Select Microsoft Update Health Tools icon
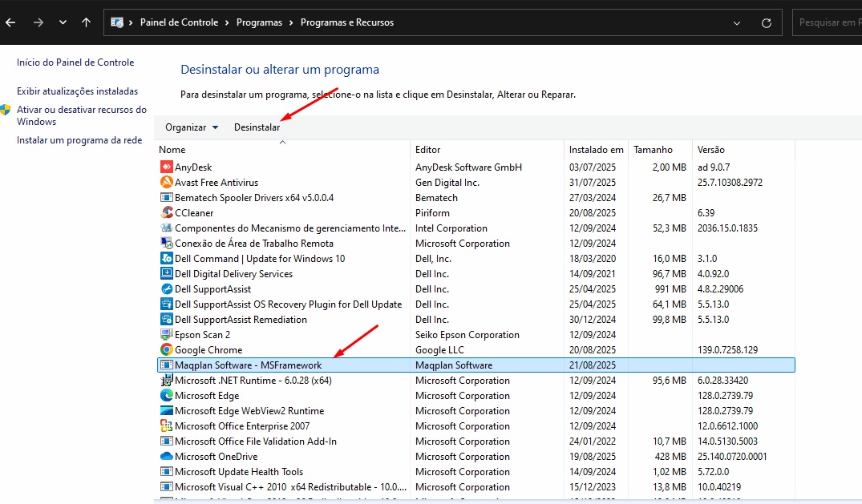This screenshot has height=504, width=862. pyautogui.click(x=166, y=472)
